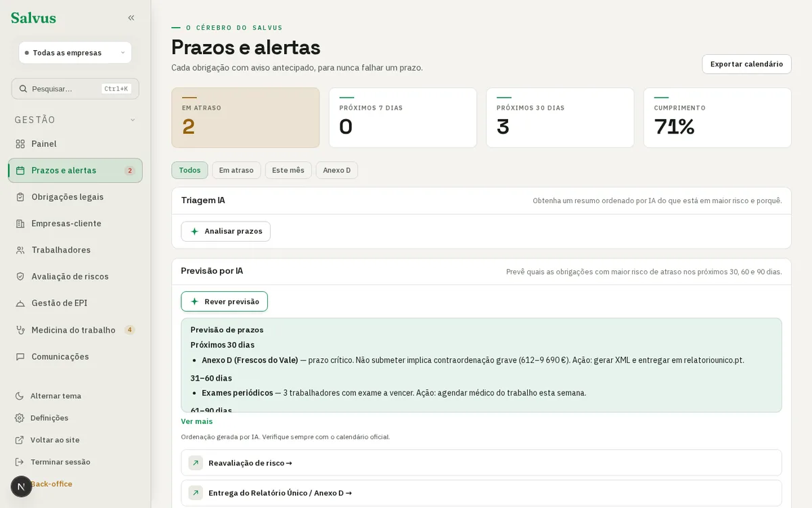Click the badge 4 on Medicina do trabalho

click(130, 330)
